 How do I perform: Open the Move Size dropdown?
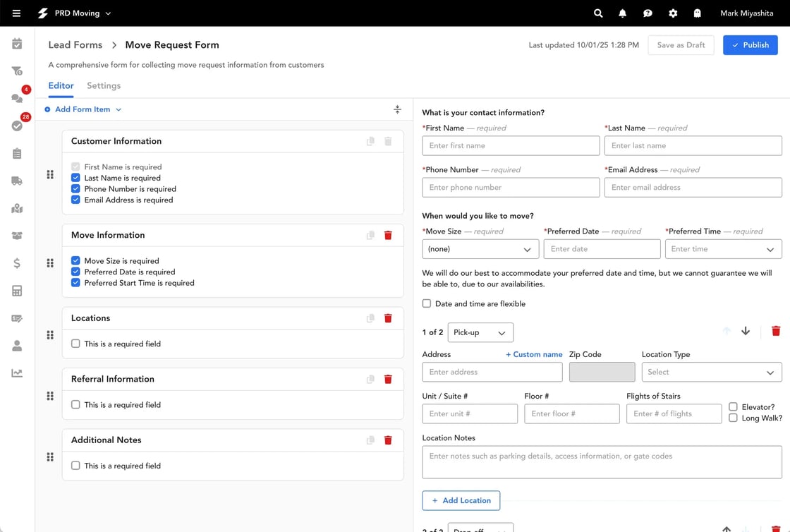tap(480, 249)
